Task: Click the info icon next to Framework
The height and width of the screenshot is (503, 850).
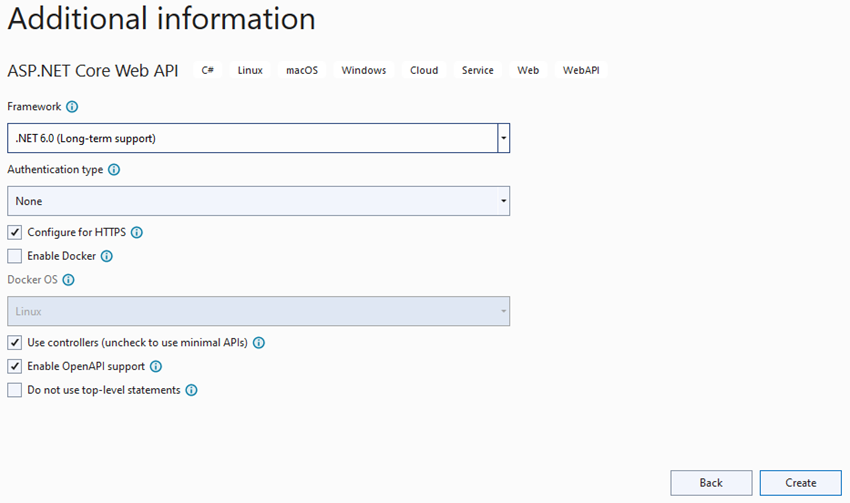Action: [x=72, y=107]
